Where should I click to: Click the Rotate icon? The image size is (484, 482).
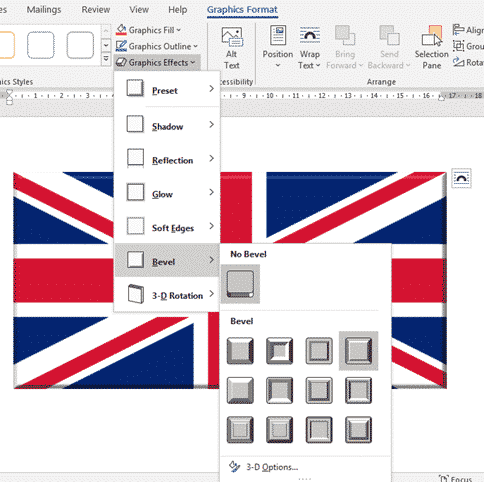(x=458, y=62)
